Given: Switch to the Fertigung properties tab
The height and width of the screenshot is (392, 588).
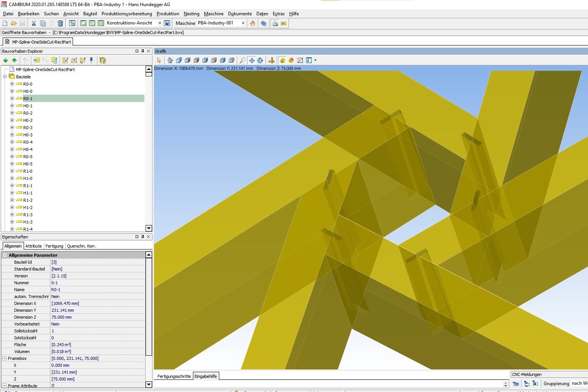Looking at the screenshot, I should (x=54, y=246).
